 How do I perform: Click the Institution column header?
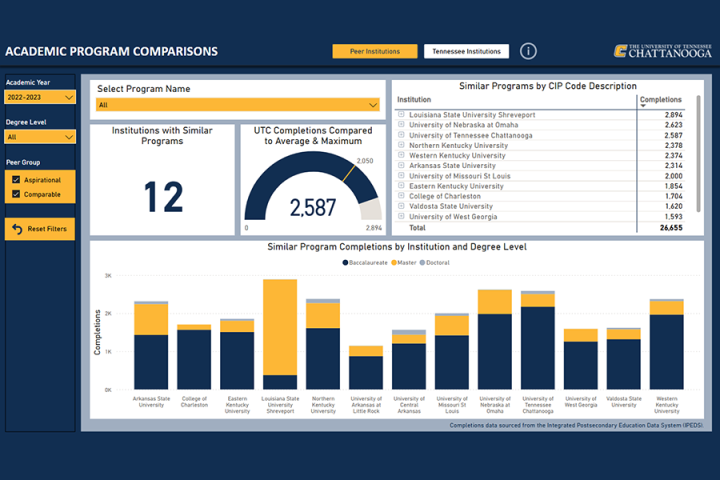[x=414, y=99]
